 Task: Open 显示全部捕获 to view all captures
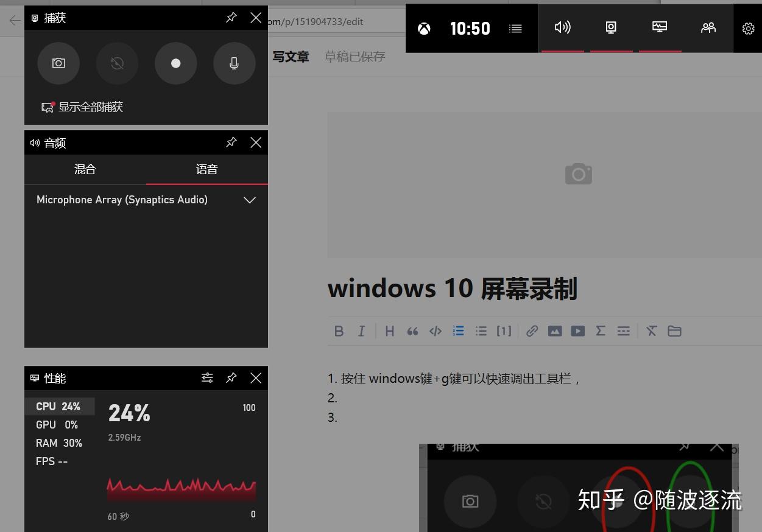pyautogui.click(x=90, y=107)
